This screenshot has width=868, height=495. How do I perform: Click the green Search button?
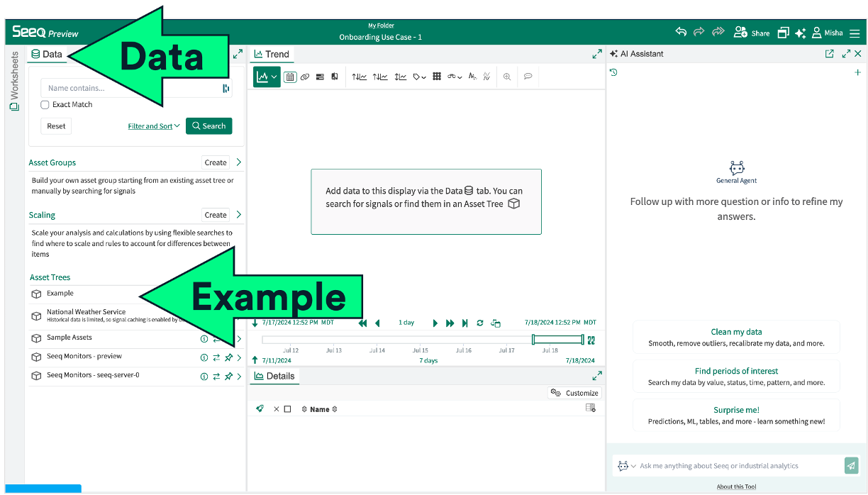coord(208,126)
